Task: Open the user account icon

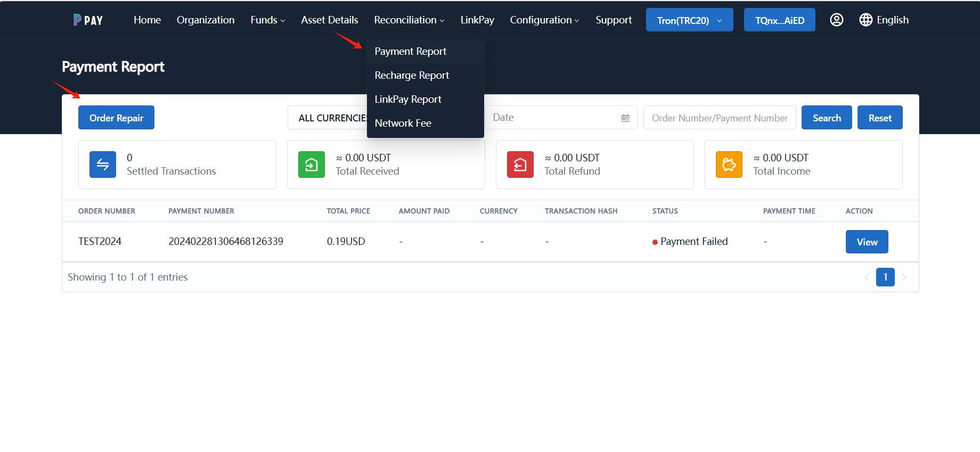Action: (x=837, y=20)
